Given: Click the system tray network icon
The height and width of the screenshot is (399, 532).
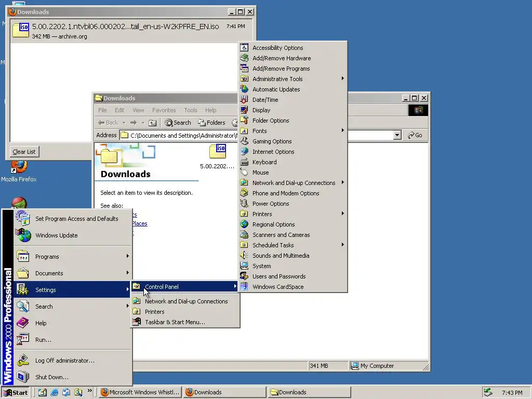Looking at the screenshot, I should (488, 392).
